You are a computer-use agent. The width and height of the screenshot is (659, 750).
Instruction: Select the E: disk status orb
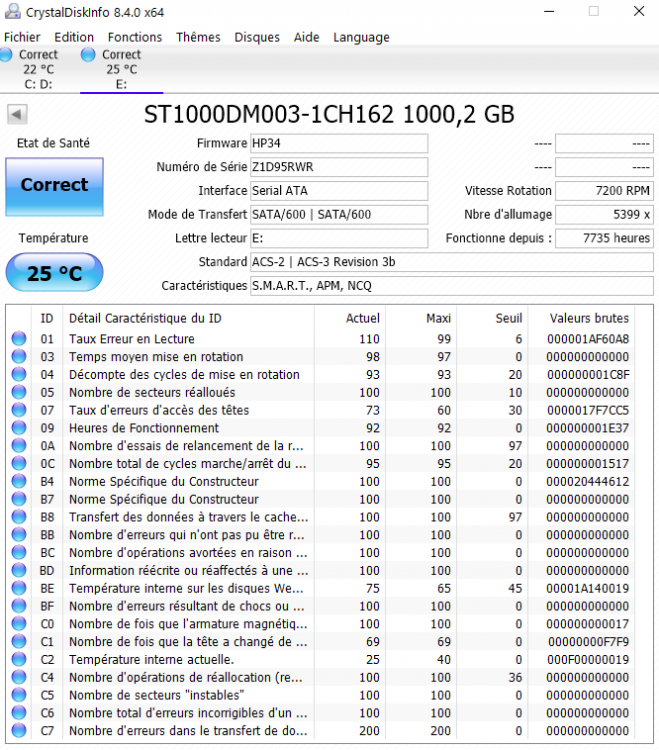pyautogui.click(x=88, y=55)
